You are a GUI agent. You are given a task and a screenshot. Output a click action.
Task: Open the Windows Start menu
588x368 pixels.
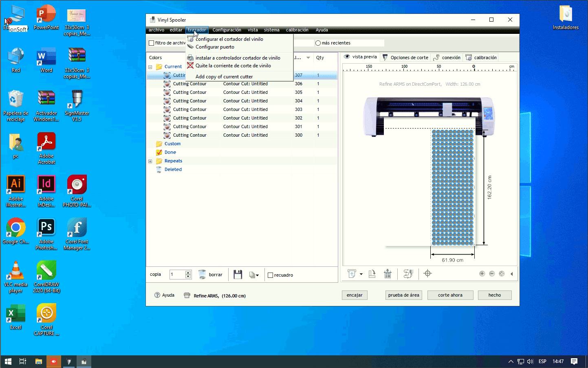coord(8,361)
